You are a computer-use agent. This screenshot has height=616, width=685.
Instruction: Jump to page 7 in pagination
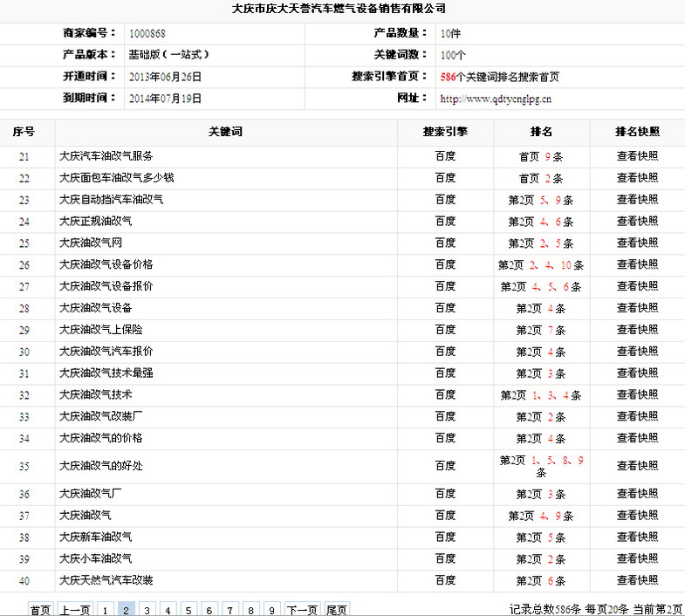pyautogui.click(x=229, y=609)
